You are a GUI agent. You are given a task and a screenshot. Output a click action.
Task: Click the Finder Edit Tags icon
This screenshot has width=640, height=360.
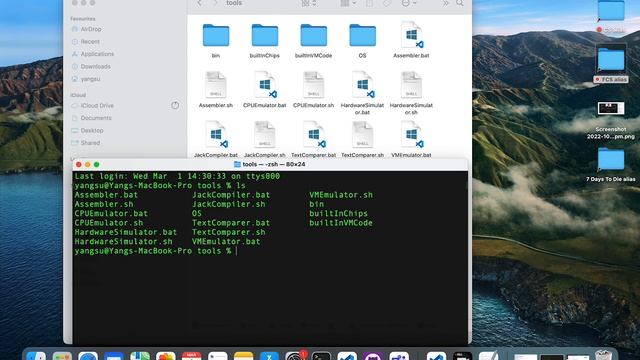point(387,3)
